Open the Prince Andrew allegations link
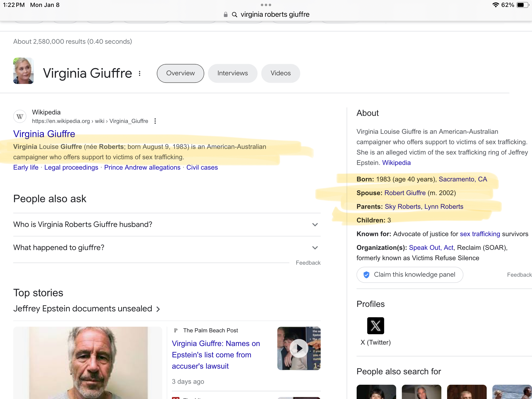The height and width of the screenshot is (399, 532). (142, 167)
